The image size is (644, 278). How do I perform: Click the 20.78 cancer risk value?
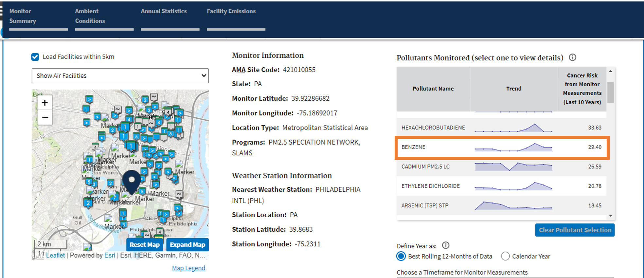(x=595, y=186)
